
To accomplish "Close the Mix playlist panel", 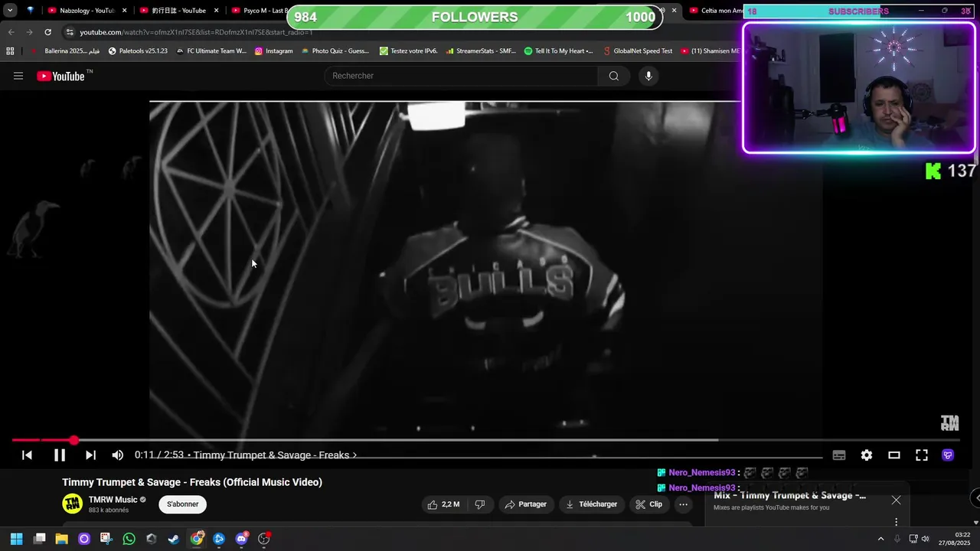I will tap(896, 500).
